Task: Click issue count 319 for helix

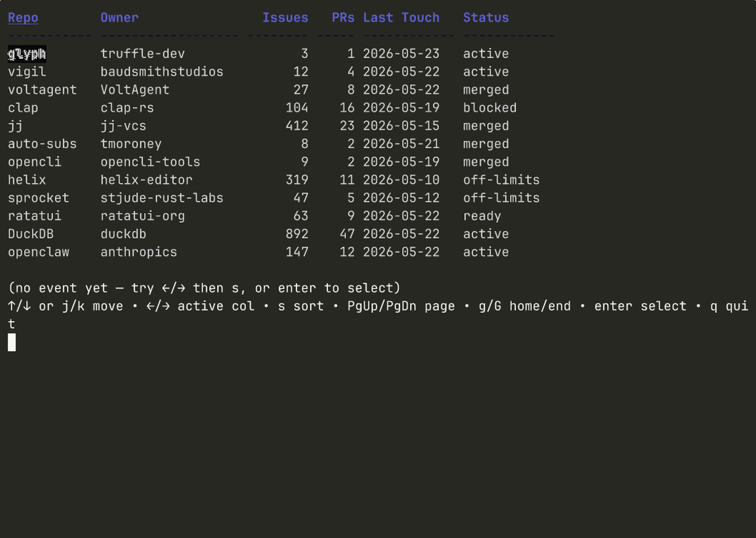Action: pyautogui.click(x=297, y=180)
